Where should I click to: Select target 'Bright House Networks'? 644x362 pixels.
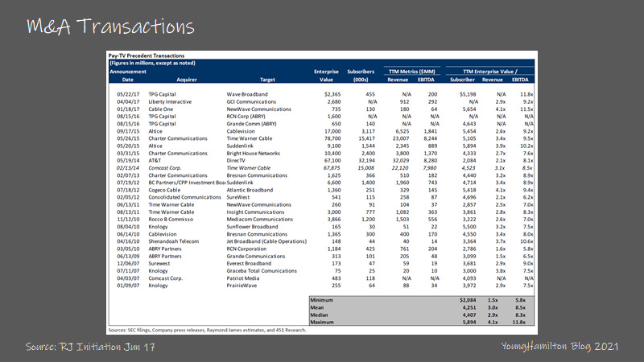point(253,154)
